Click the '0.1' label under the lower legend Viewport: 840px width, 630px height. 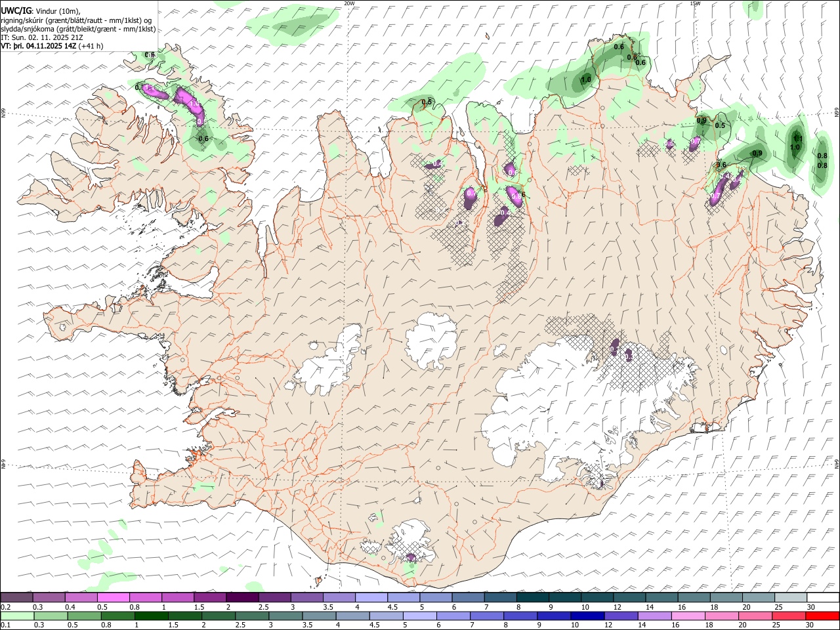[7, 625]
